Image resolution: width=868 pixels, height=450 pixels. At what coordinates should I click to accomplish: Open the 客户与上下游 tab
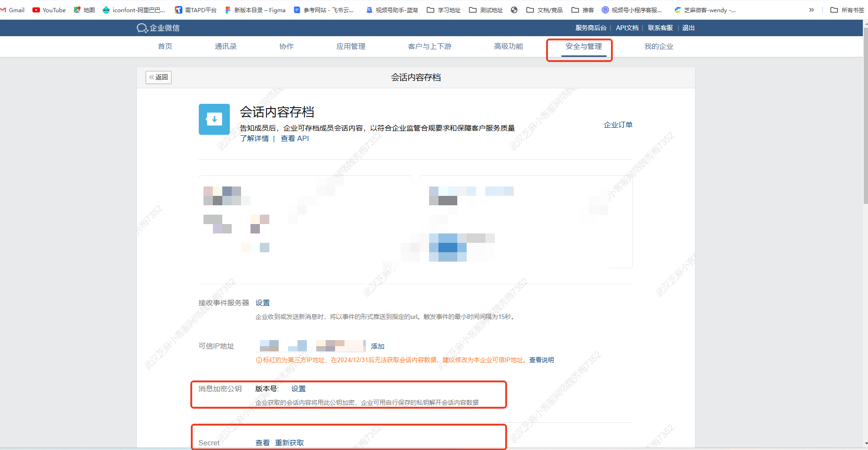pyautogui.click(x=430, y=46)
